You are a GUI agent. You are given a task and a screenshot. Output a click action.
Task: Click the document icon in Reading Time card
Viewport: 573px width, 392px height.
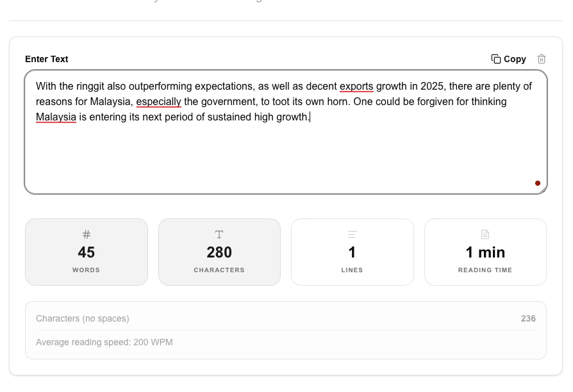pos(485,234)
